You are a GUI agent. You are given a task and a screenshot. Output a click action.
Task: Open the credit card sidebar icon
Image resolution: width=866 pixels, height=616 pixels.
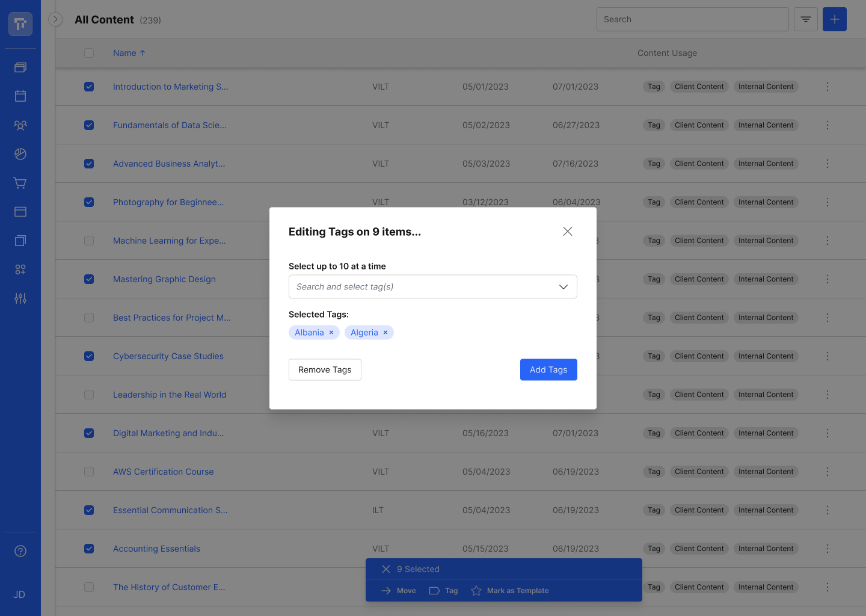tap(20, 212)
